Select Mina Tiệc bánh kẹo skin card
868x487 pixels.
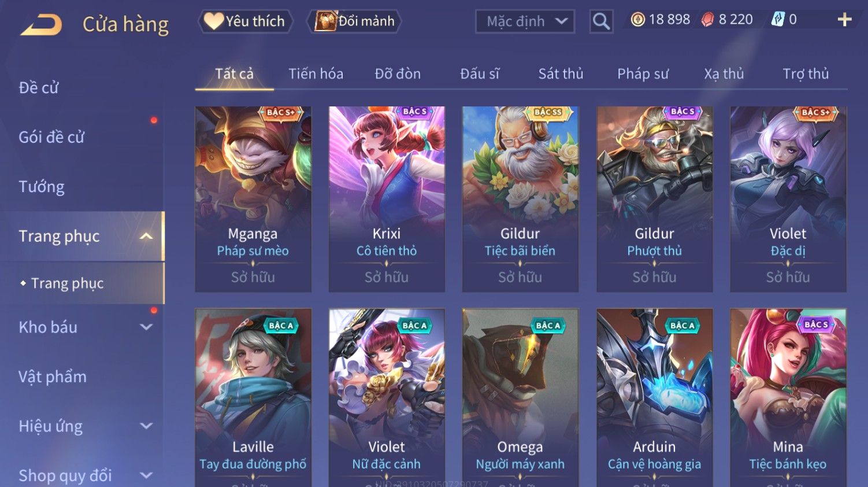pos(788,397)
